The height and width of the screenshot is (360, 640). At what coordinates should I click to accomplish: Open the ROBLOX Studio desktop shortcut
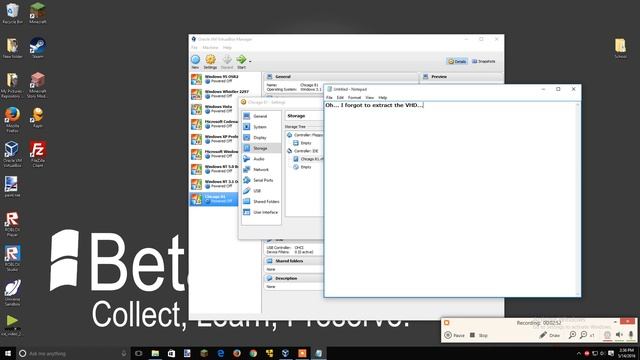coord(12,259)
